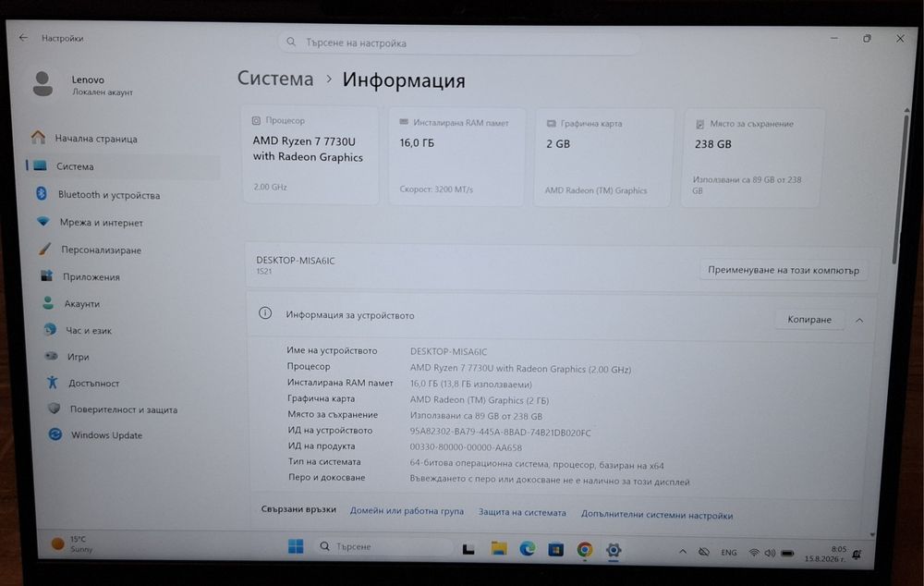
Task: Click the Bluetooth icon in sidebar
Action: (x=42, y=193)
